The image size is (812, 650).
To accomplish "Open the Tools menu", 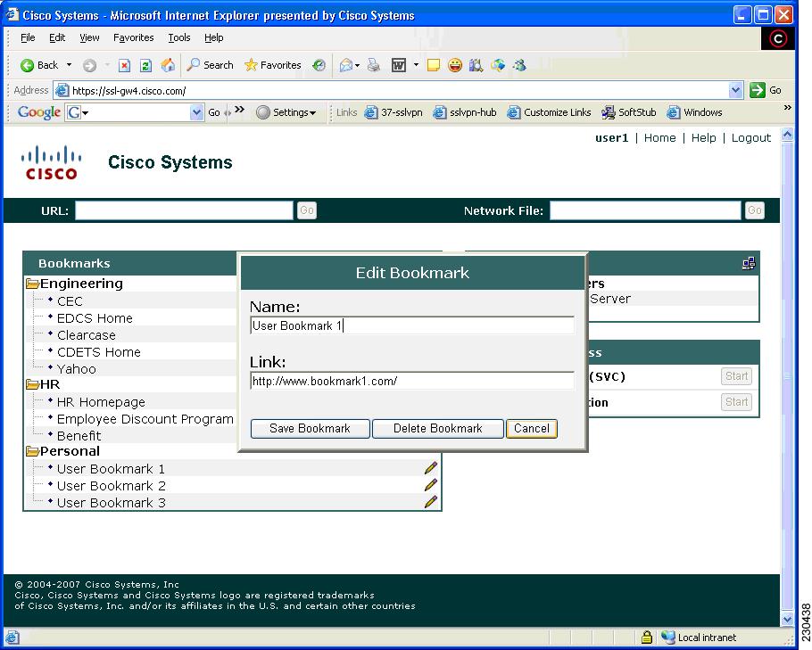I will tap(179, 37).
